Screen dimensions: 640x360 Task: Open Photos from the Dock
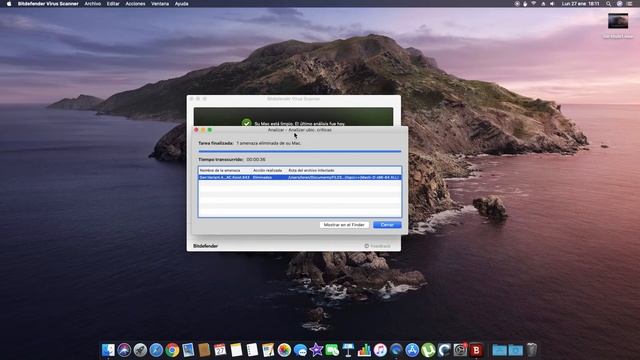coord(284,350)
